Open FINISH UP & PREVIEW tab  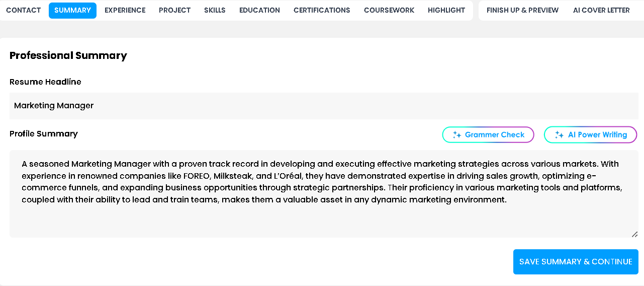522,10
